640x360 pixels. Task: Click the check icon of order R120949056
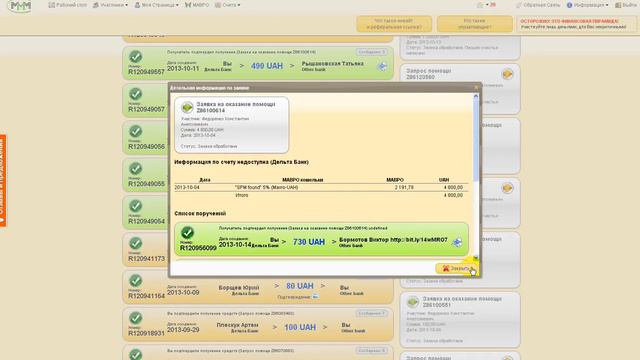[x=136, y=131]
